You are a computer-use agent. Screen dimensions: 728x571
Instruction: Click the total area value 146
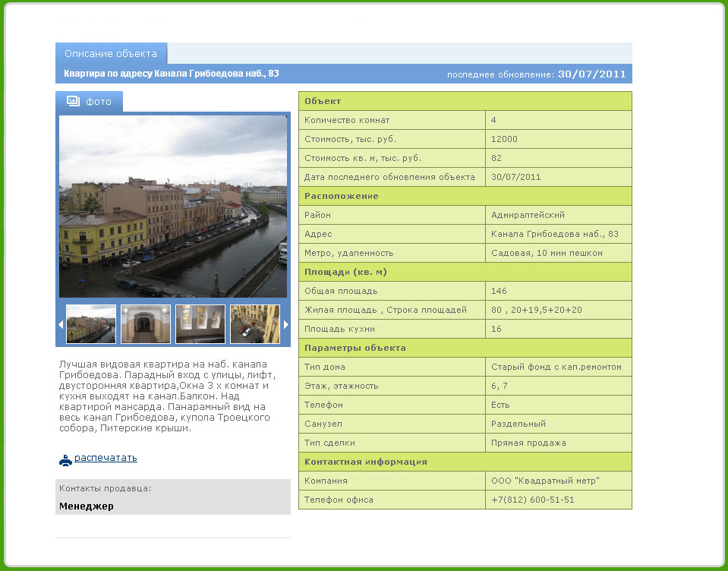pyautogui.click(x=499, y=291)
